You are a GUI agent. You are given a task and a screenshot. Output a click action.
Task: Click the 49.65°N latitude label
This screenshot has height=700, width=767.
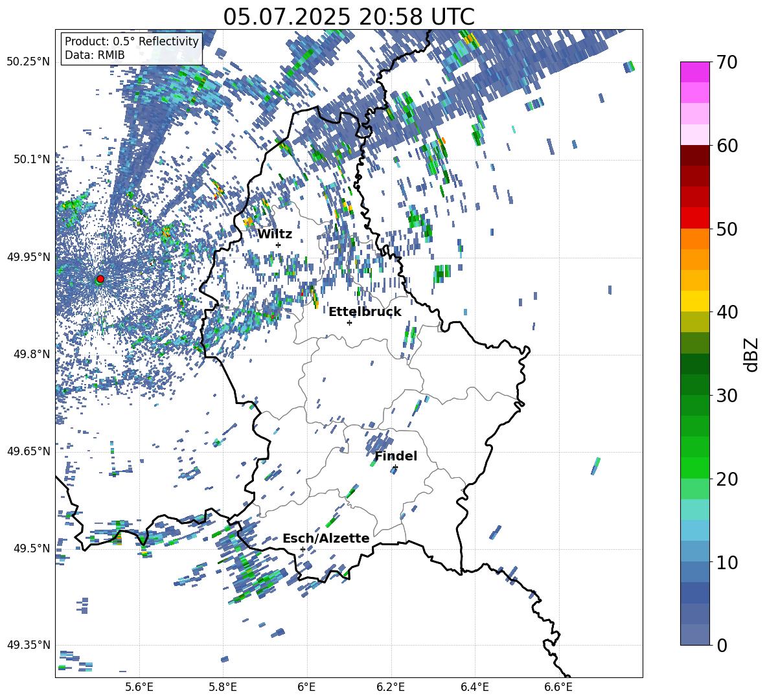click(29, 451)
